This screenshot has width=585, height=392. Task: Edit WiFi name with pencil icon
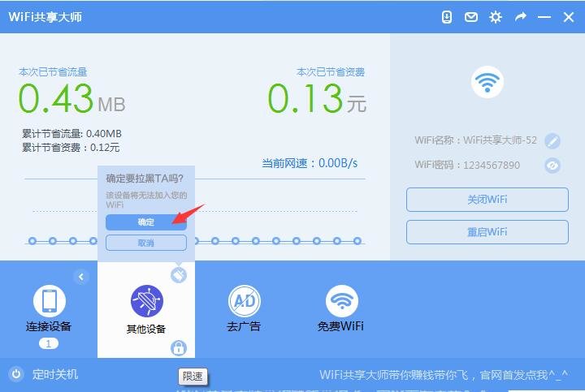(552, 141)
